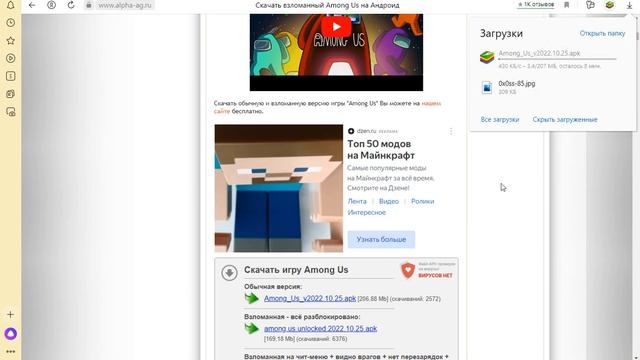Image resolution: width=640 pixels, height=360 pixels.
Task: Open the Translate page icon in toolbar
Action: pos(590,5)
